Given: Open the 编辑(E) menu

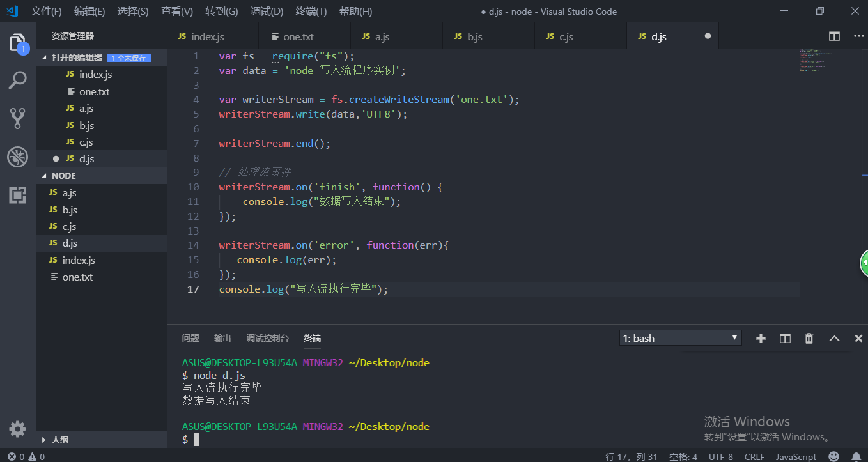Looking at the screenshot, I should [x=89, y=12].
